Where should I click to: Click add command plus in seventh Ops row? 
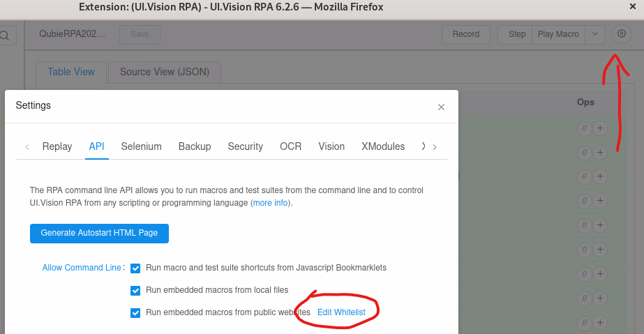600,273
